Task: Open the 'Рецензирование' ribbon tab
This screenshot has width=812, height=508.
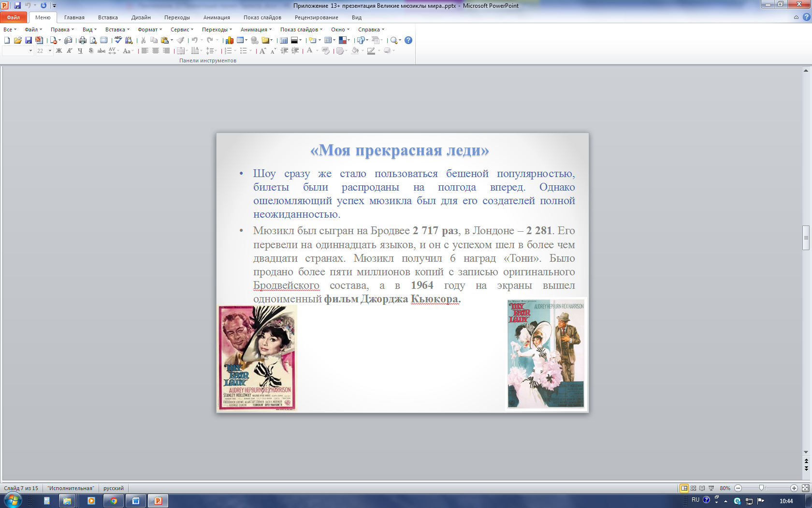Action: (x=317, y=17)
